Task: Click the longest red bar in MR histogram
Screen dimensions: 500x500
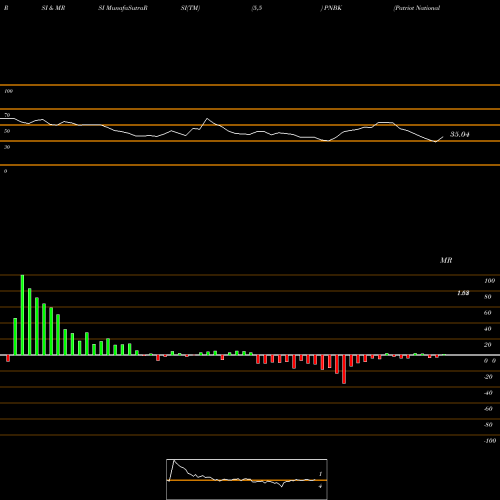Action: click(344, 369)
